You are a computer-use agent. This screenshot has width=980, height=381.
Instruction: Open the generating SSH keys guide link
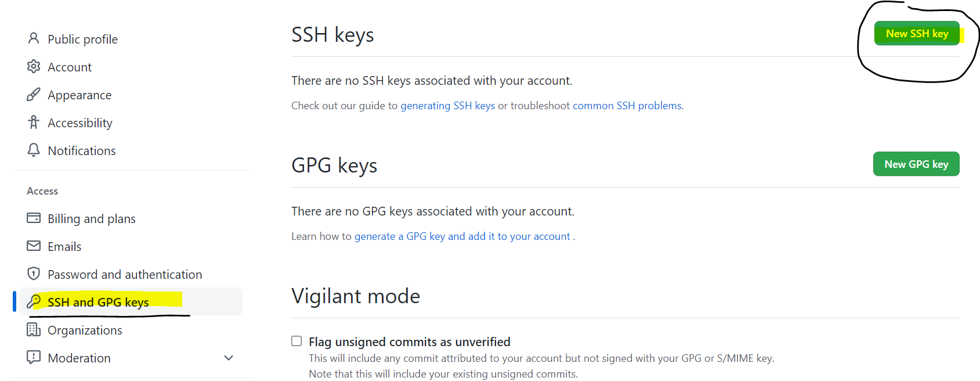[x=447, y=106]
